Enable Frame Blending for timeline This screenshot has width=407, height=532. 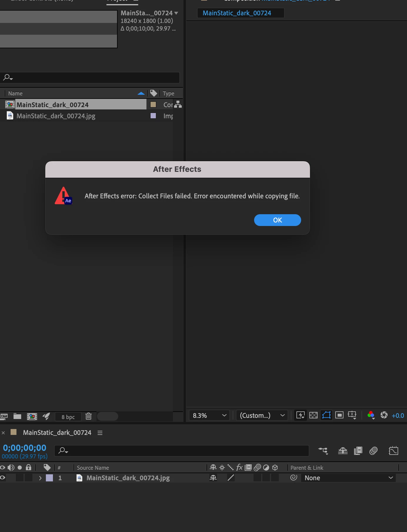pos(358,450)
